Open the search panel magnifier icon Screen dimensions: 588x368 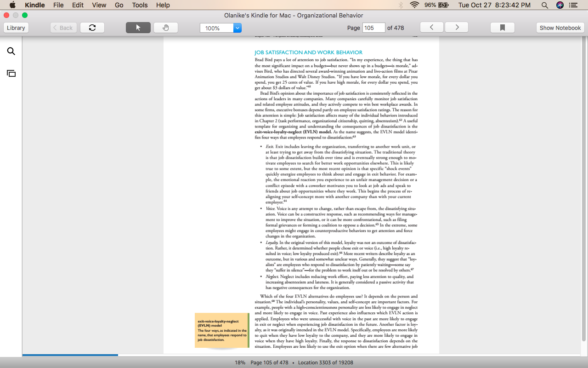tap(11, 52)
